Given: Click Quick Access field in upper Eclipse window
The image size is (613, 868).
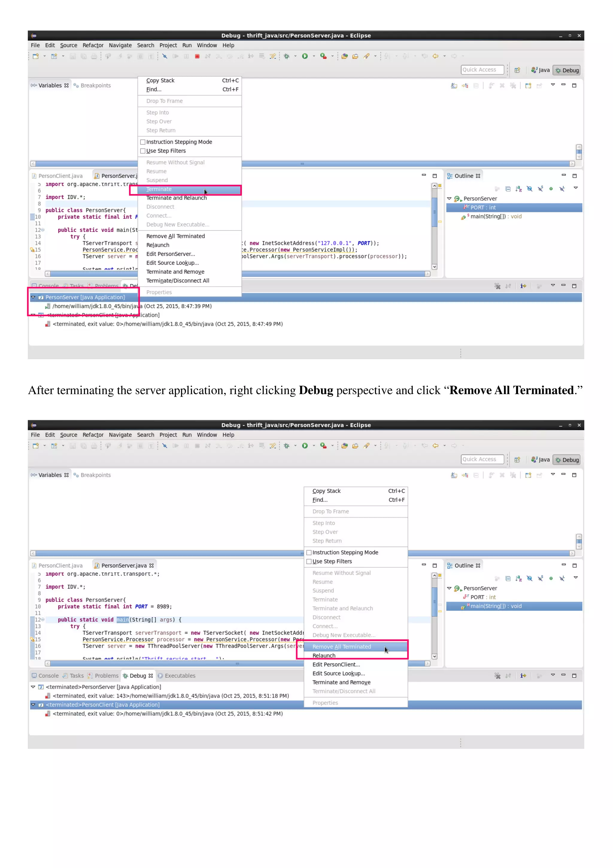Looking at the screenshot, I should [x=482, y=70].
